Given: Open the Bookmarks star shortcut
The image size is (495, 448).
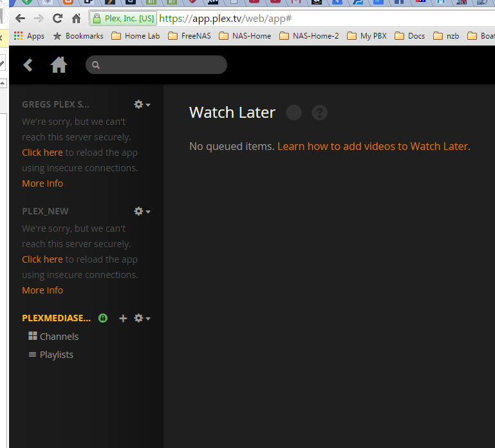Looking at the screenshot, I should click(x=78, y=36).
